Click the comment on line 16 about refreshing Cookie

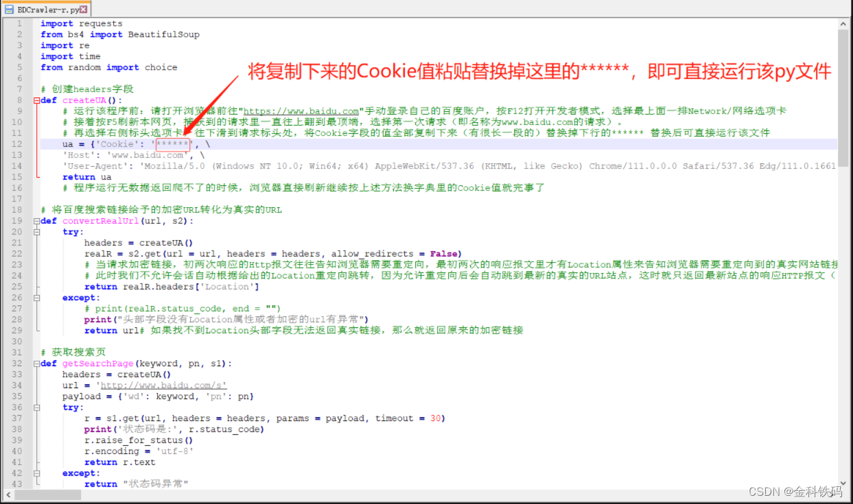(303, 188)
